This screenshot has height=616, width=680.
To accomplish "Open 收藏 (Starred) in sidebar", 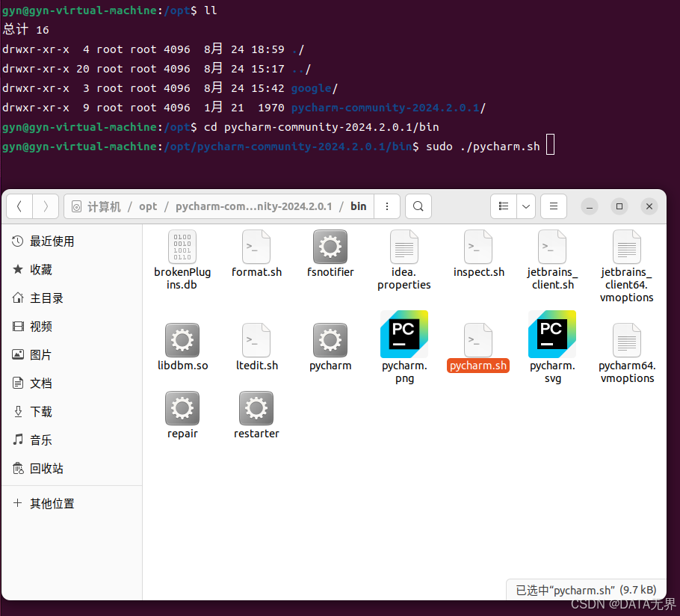I will (x=72, y=270).
